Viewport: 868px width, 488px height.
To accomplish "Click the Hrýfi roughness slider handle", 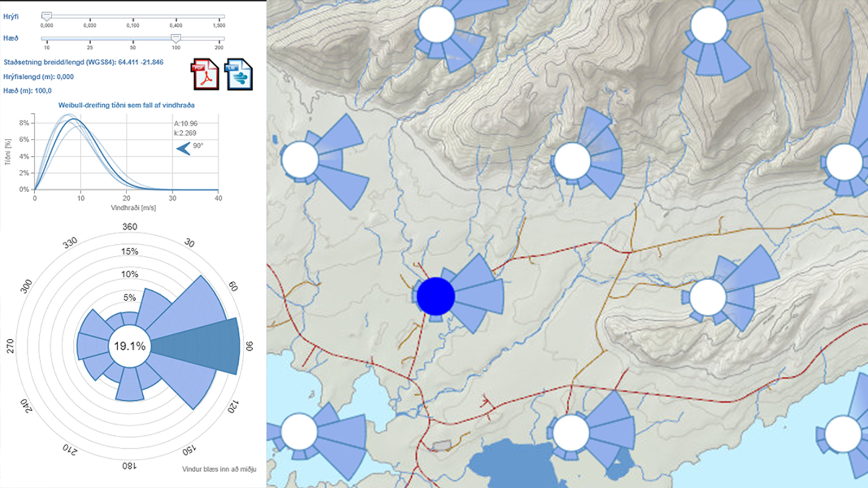I will 47,17.
